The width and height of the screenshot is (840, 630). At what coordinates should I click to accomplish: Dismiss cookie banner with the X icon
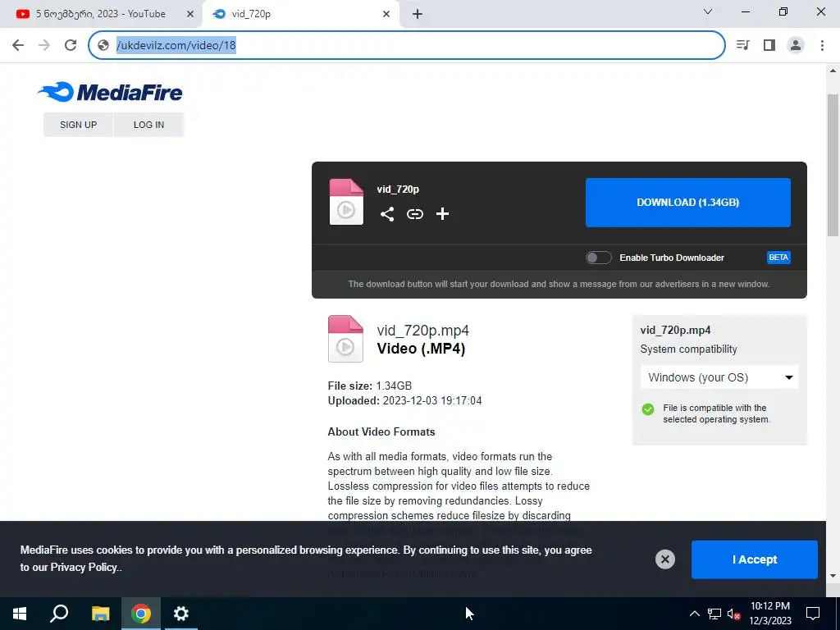click(664, 559)
